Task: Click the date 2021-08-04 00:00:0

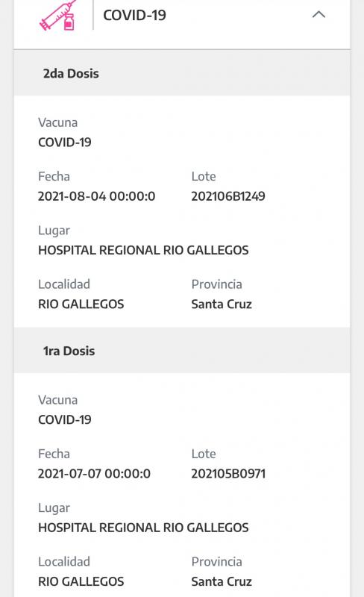Action: click(x=97, y=196)
